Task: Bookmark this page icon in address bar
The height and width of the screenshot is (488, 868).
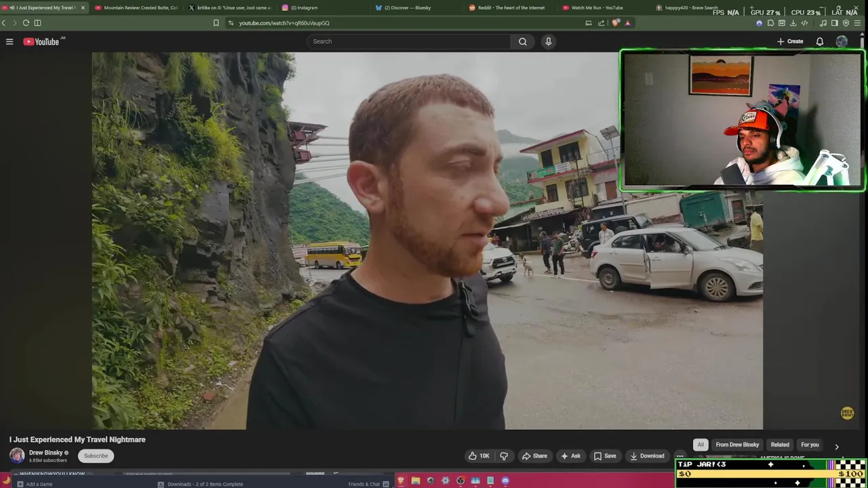Action: click(x=216, y=23)
